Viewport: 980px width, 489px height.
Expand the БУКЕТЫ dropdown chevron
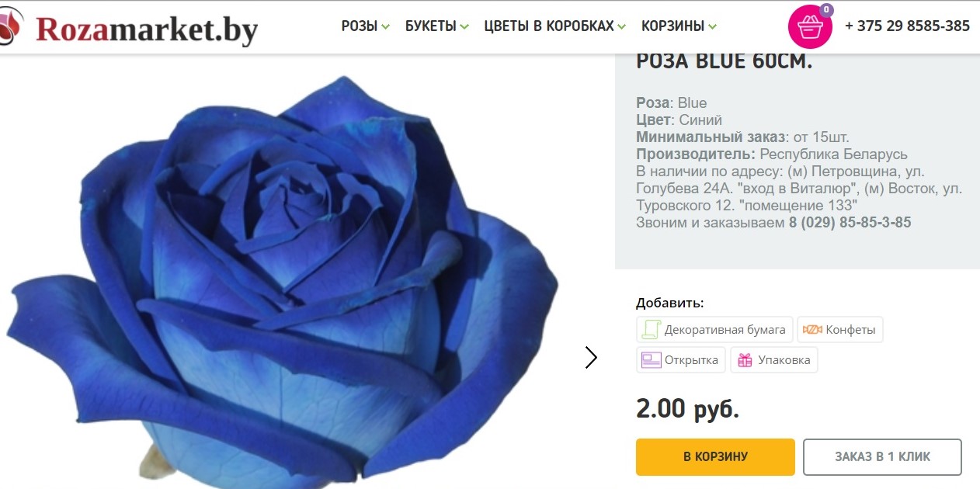click(464, 27)
